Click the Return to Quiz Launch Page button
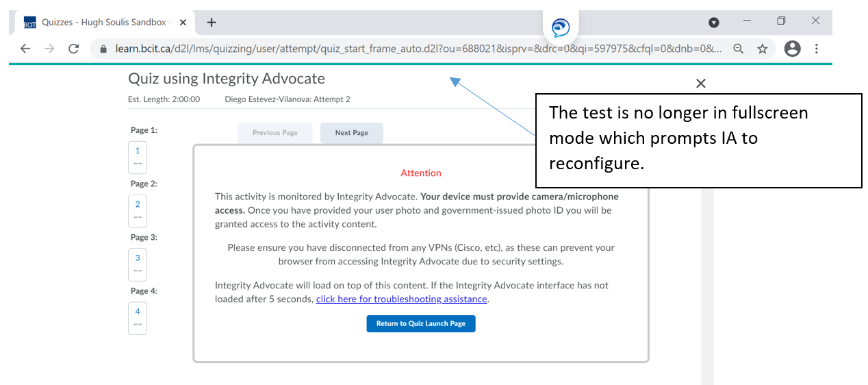 (x=421, y=323)
